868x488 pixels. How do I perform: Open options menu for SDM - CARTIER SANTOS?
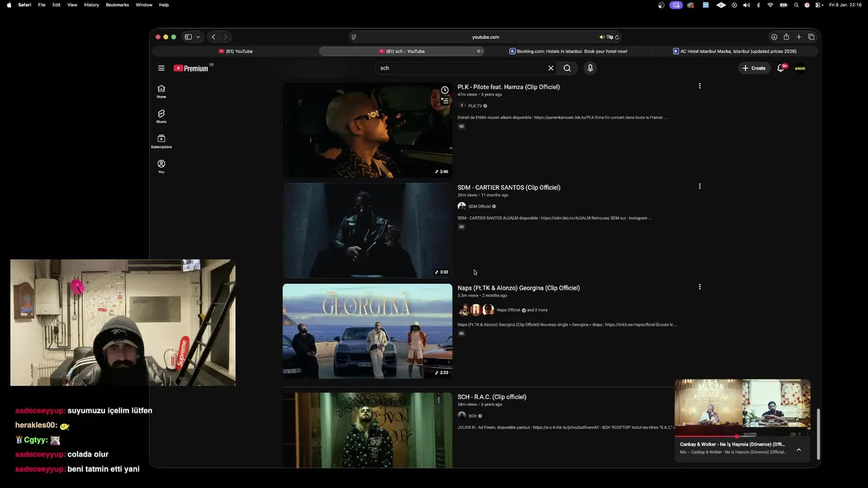coord(700,186)
